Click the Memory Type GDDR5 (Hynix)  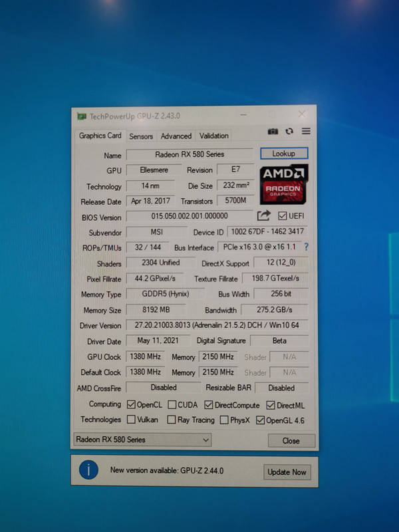pos(166,294)
